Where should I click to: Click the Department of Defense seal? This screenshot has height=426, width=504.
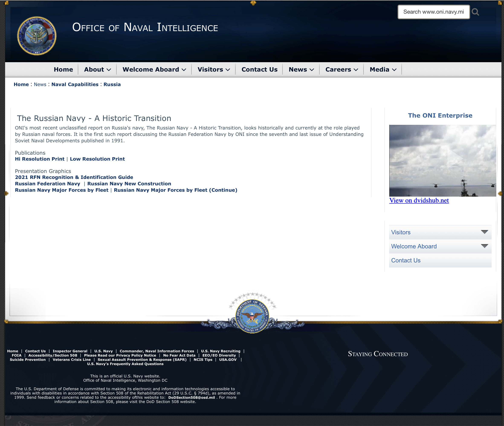(x=252, y=316)
